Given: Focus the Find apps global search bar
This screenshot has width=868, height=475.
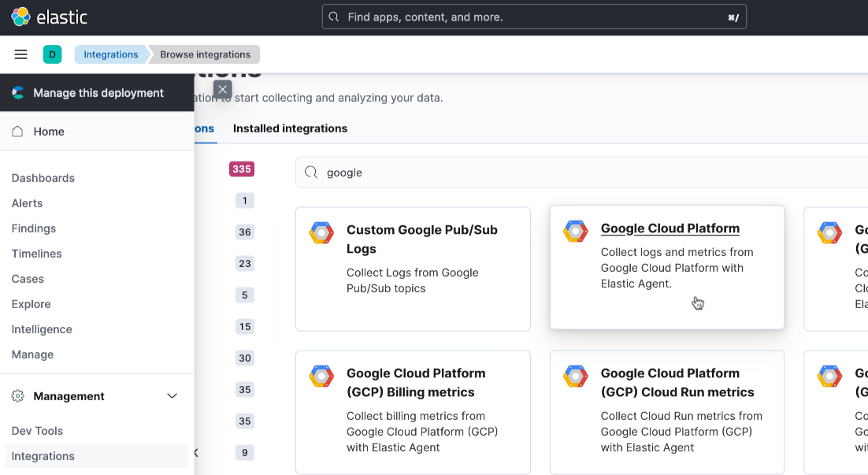Looking at the screenshot, I should tap(534, 17).
